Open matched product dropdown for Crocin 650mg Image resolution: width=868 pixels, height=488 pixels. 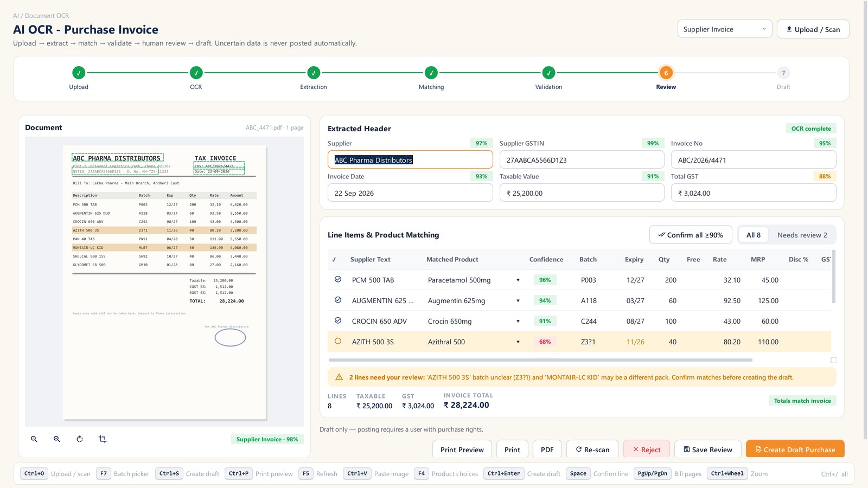(x=518, y=322)
